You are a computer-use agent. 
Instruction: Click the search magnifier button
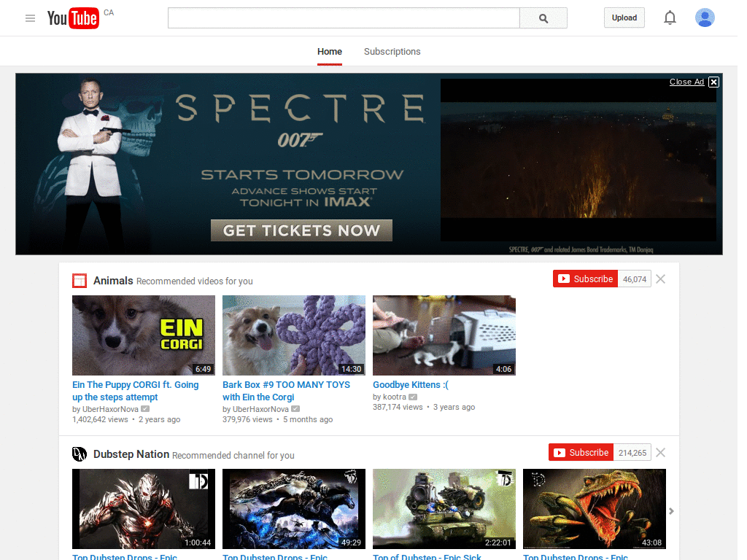click(543, 18)
